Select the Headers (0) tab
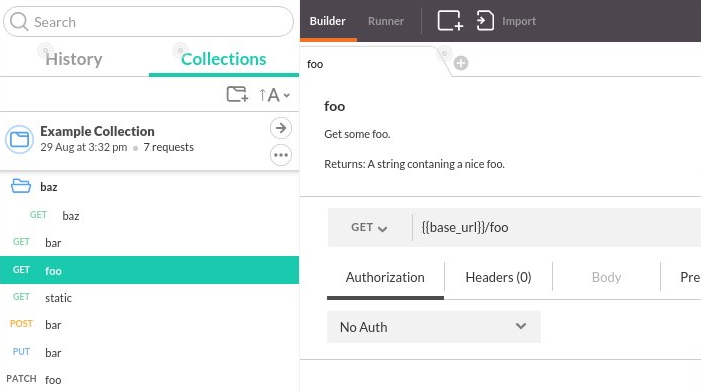Screen dimensions: 701x392 coord(498,278)
